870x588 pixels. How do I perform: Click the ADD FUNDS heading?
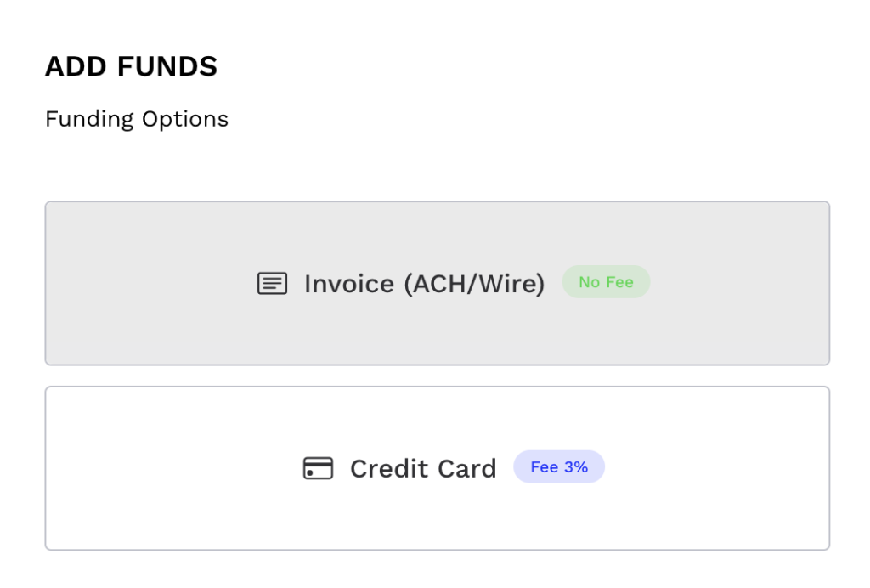(x=131, y=65)
